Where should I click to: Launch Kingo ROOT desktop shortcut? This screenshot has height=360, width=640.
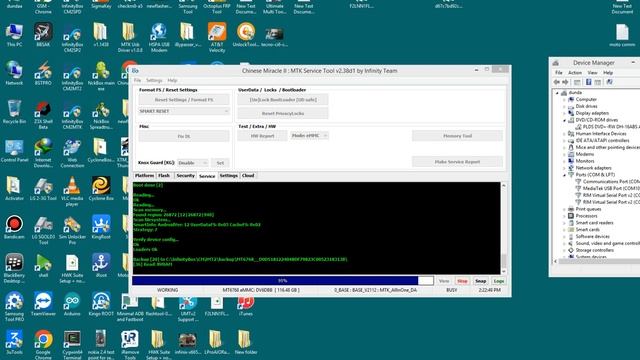(101, 304)
